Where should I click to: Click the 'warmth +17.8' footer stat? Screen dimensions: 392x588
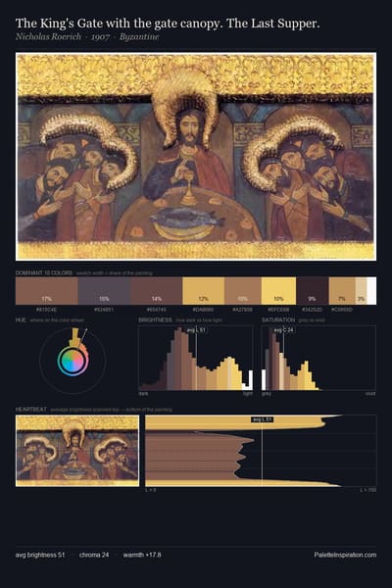[x=142, y=555]
